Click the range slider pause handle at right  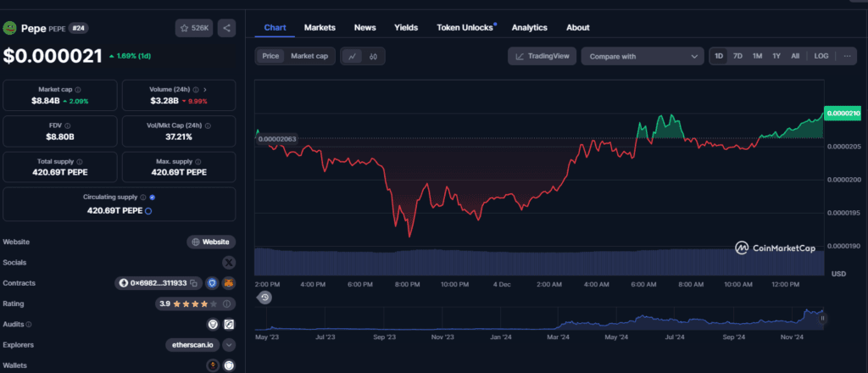[x=822, y=318]
